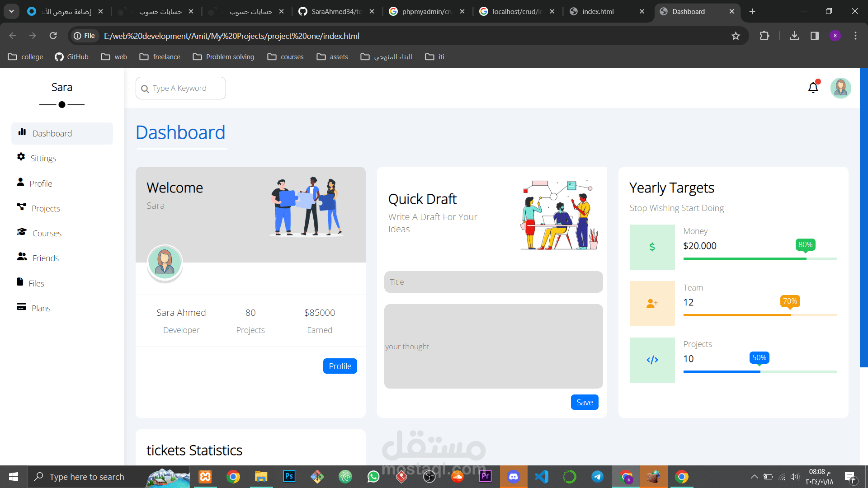Click the blue Profile button
Screen dimensions: 868x488
pos(340,366)
